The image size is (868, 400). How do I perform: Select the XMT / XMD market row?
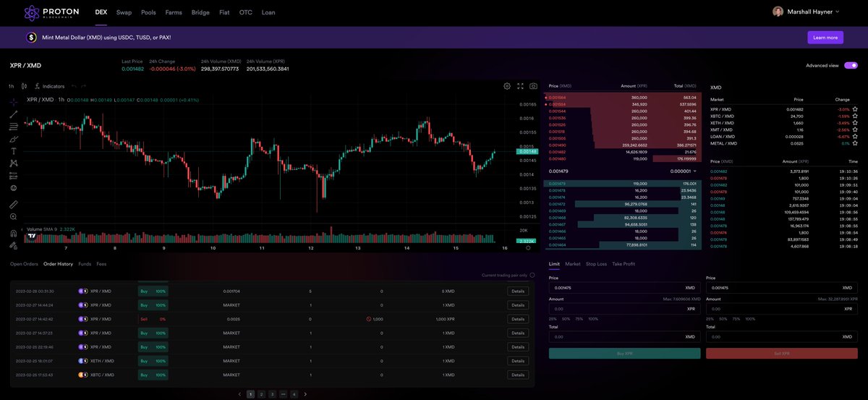coord(784,129)
